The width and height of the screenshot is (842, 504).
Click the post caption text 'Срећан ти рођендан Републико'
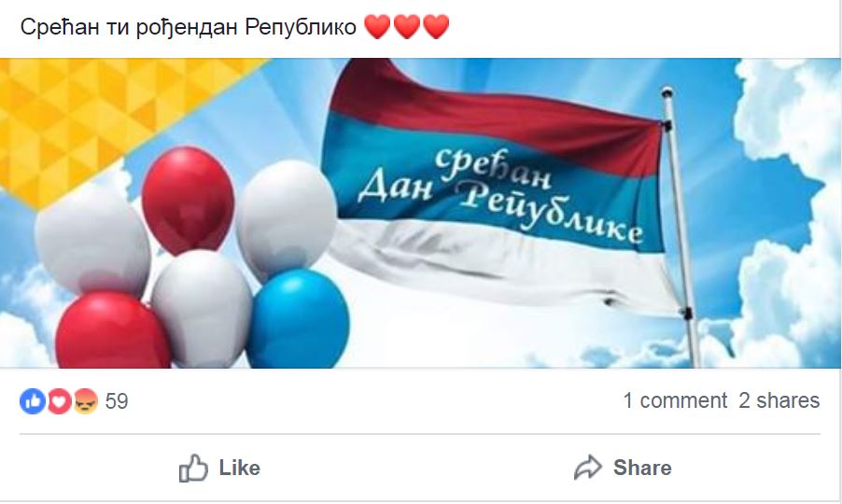click(189, 27)
